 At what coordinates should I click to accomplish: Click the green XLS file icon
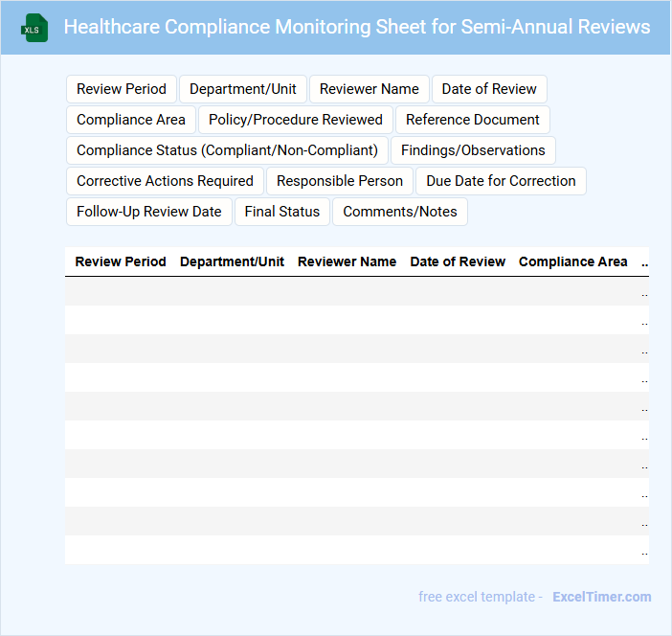34,28
